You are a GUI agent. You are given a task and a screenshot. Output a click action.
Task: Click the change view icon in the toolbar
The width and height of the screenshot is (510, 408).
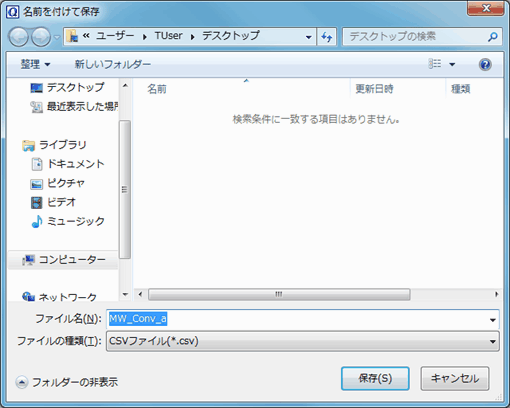pos(435,64)
